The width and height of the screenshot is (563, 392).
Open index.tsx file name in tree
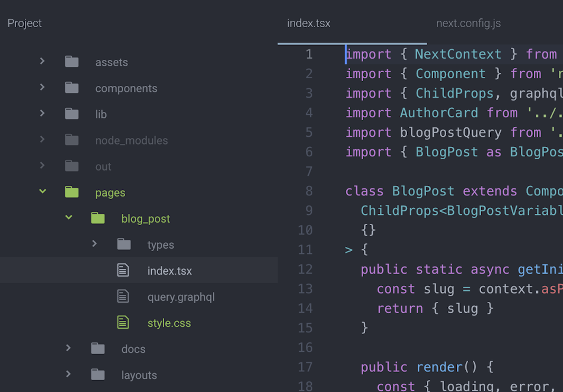point(169,271)
